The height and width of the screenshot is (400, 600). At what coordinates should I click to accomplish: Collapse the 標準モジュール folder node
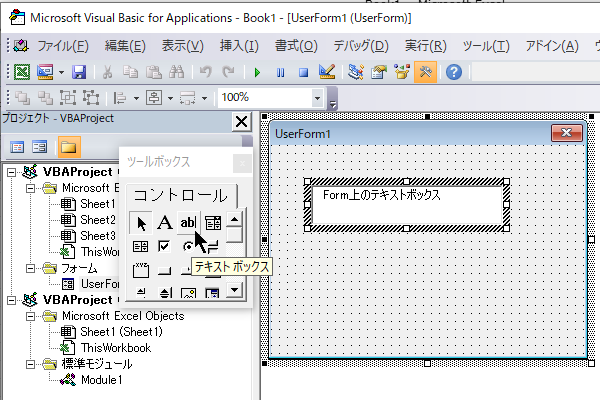coord(34,364)
